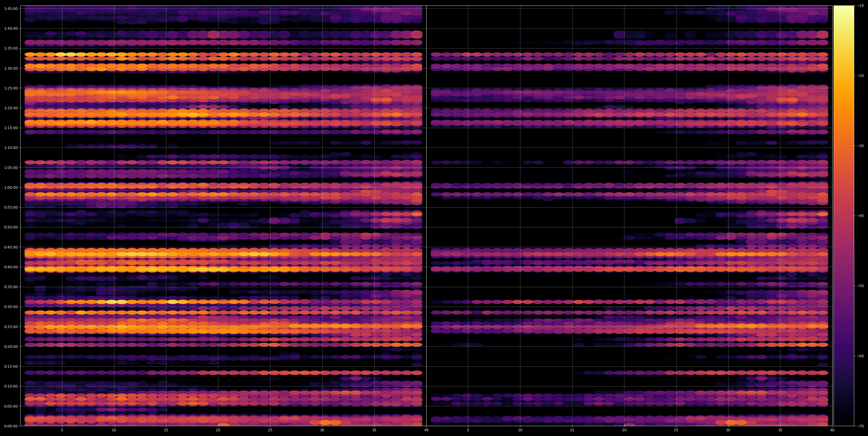Select x-axis label 20 of the right heatmap
Screen dimensions: 868x436
coord(624,430)
